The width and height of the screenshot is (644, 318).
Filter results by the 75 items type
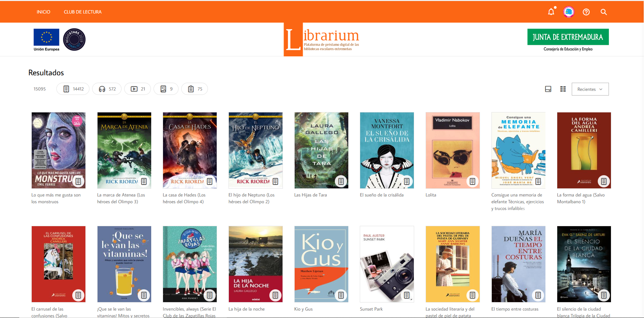(x=194, y=89)
